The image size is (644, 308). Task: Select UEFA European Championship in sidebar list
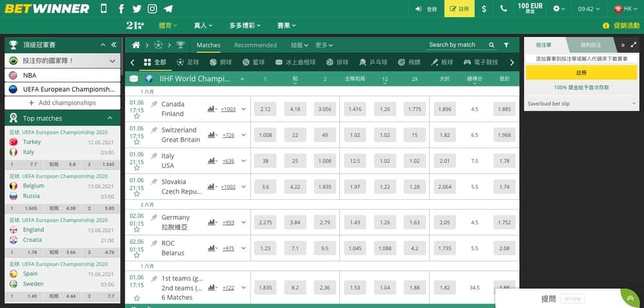(x=62, y=89)
